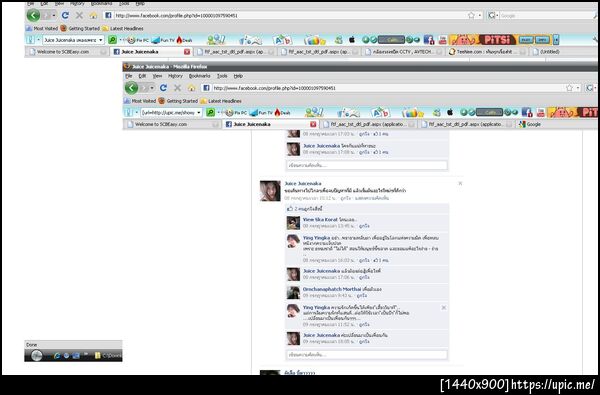Click green toolbar search button in back window
The image size is (600, 395).
[112, 39]
